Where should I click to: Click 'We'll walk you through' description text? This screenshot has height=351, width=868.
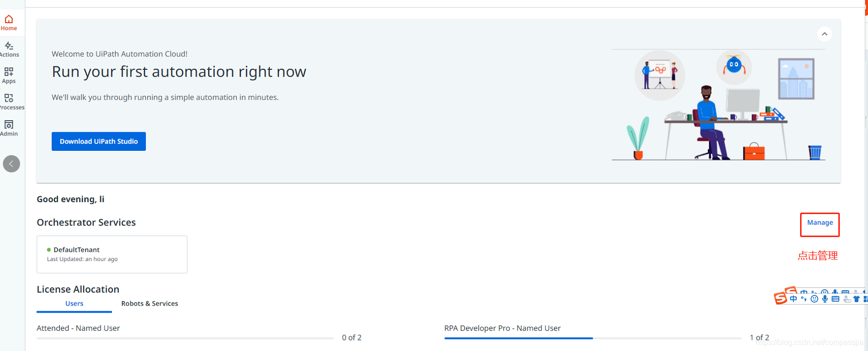pyautogui.click(x=165, y=97)
